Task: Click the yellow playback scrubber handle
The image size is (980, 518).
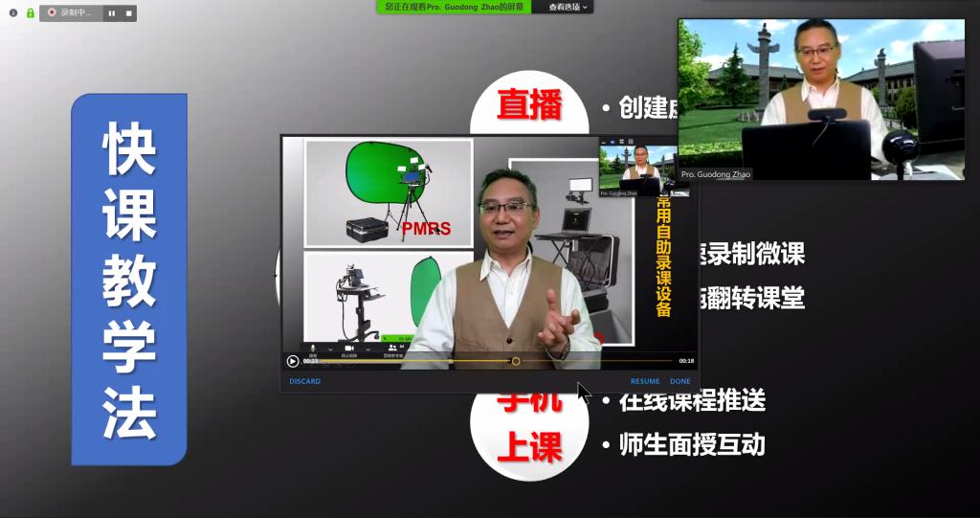Action: point(516,361)
